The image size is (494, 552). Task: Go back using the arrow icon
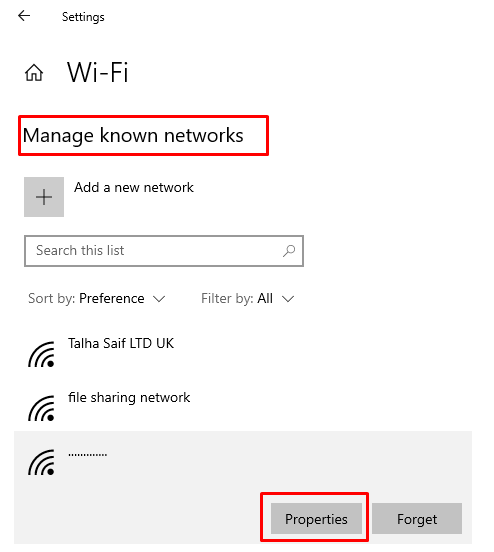24,16
